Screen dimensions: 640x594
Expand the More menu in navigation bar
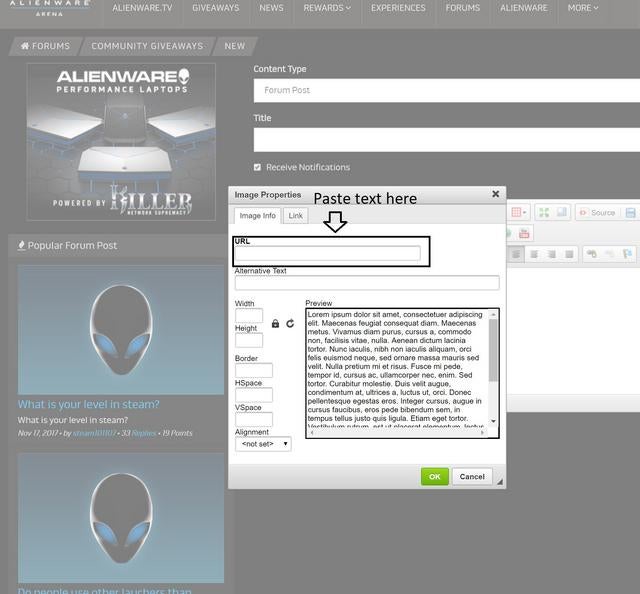coord(583,8)
